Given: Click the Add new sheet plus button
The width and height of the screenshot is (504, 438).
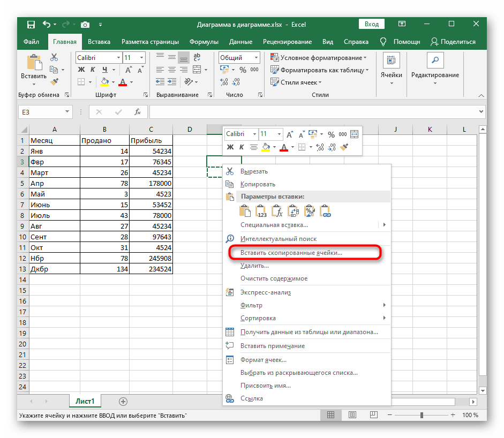Looking at the screenshot, I should pos(123,401).
